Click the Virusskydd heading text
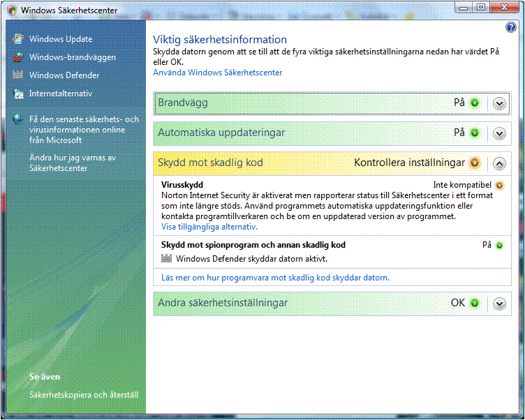 point(182,185)
